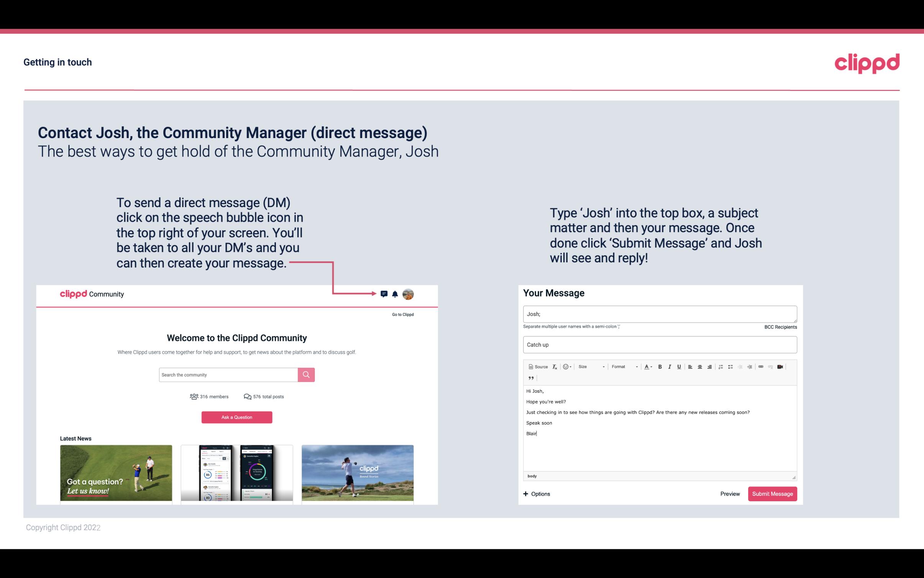
Task: Click the blockquote quotation icon
Action: click(x=531, y=377)
